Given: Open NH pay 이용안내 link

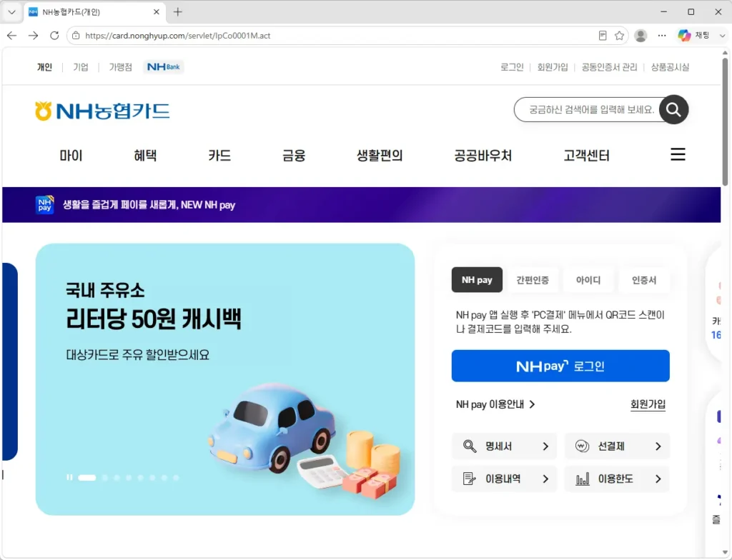Looking at the screenshot, I should point(495,404).
